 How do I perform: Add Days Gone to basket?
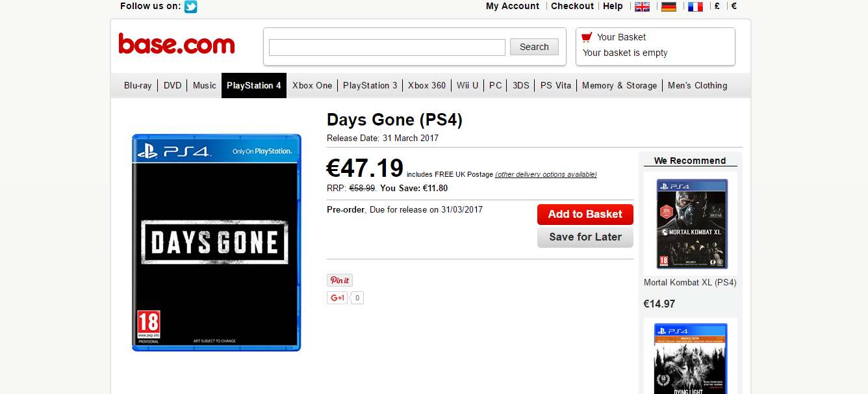click(x=585, y=214)
